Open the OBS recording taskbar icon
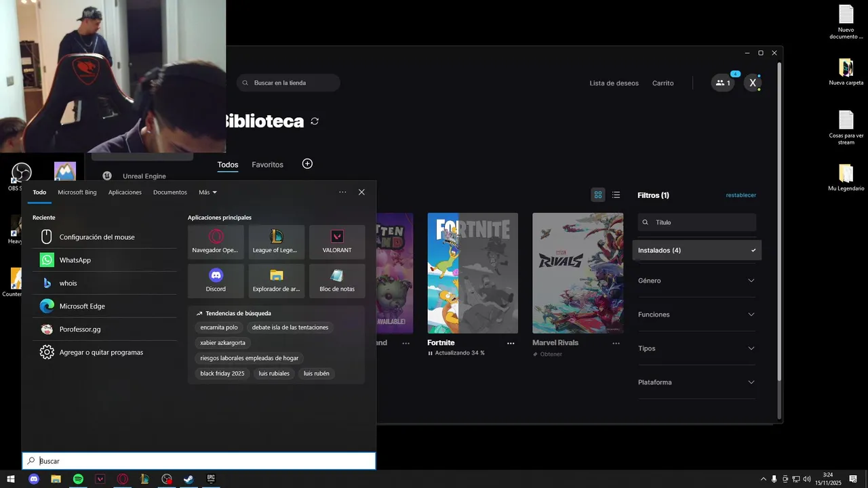Screen dimensions: 868x488 (167, 479)
